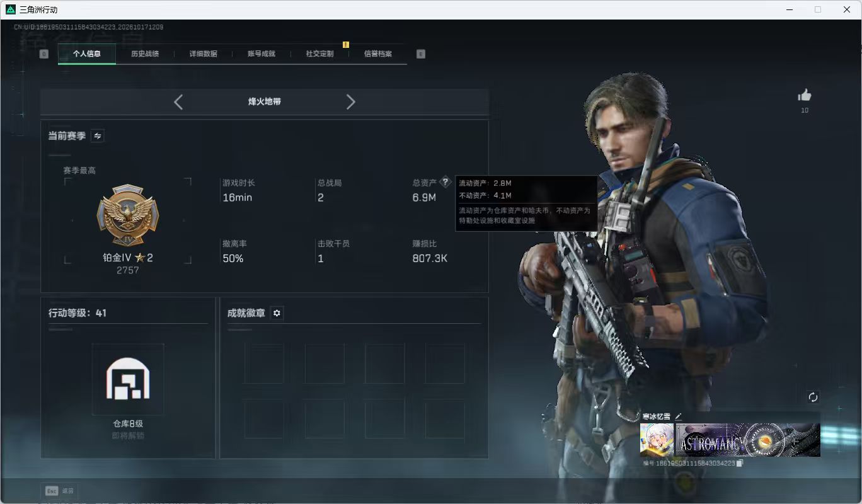862x504 pixels.
Task: Edit the nickname with the pencil icon
Action: [679, 416]
